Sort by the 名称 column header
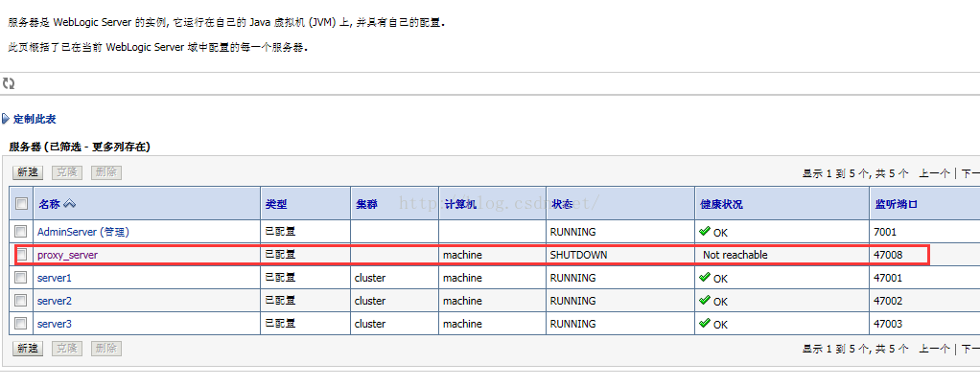The image size is (980, 386). pyautogui.click(x=49, y=204)
